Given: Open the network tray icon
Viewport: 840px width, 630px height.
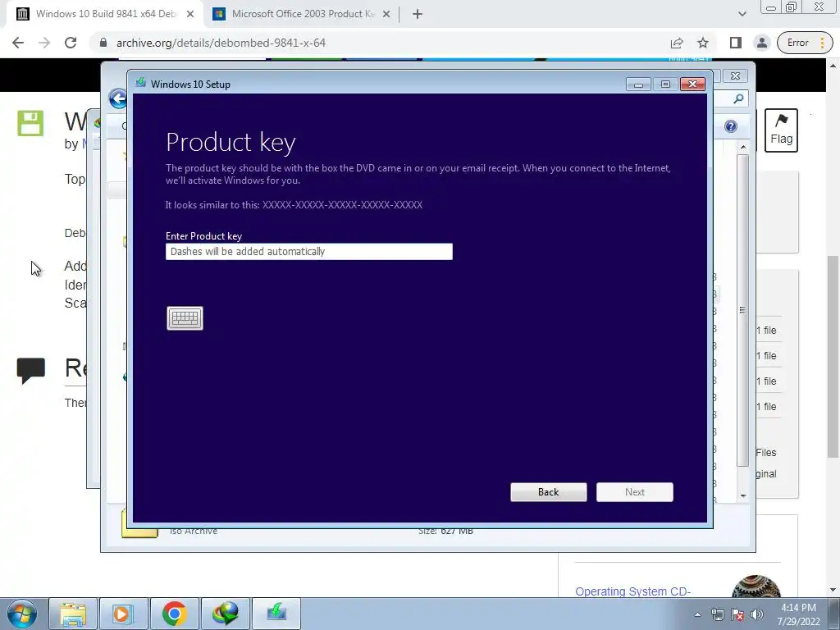Looking at the screenshot, I should coord(717,614).
